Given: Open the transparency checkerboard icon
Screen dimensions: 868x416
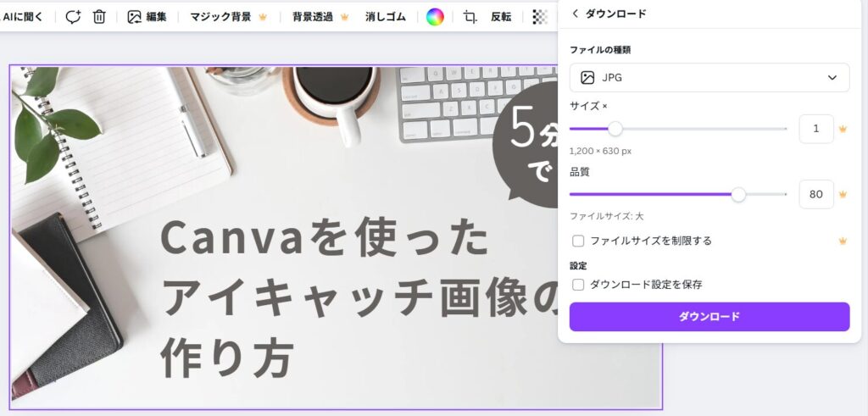Looking at the screenshot, I should click(x=540, y=17).
